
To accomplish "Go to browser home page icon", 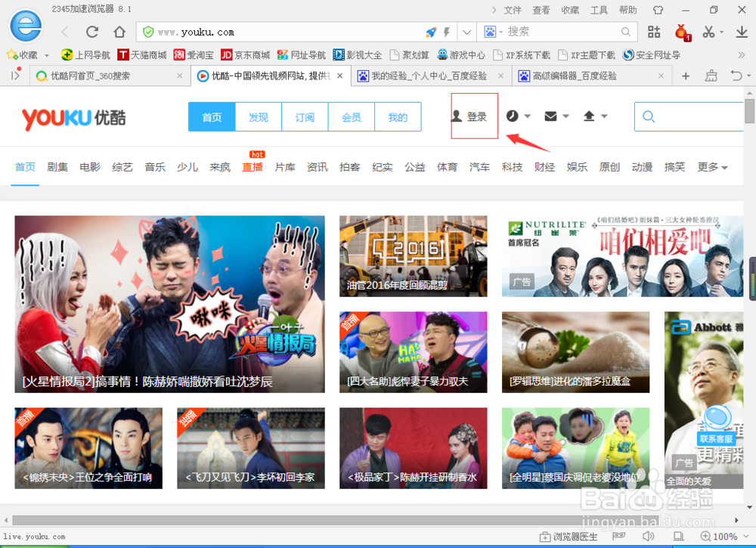I will coord(119,33).
